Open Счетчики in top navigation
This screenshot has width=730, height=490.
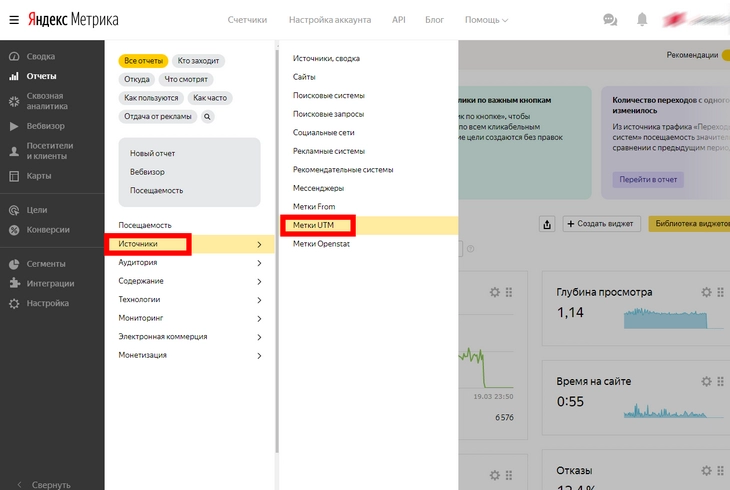click(x=247, y=20)
